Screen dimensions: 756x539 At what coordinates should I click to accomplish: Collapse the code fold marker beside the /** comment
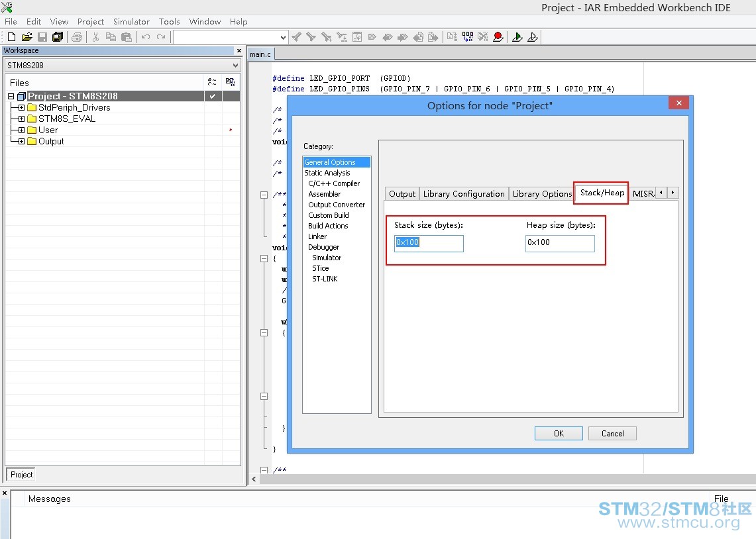pyautogui.click(x=264, y=195)
